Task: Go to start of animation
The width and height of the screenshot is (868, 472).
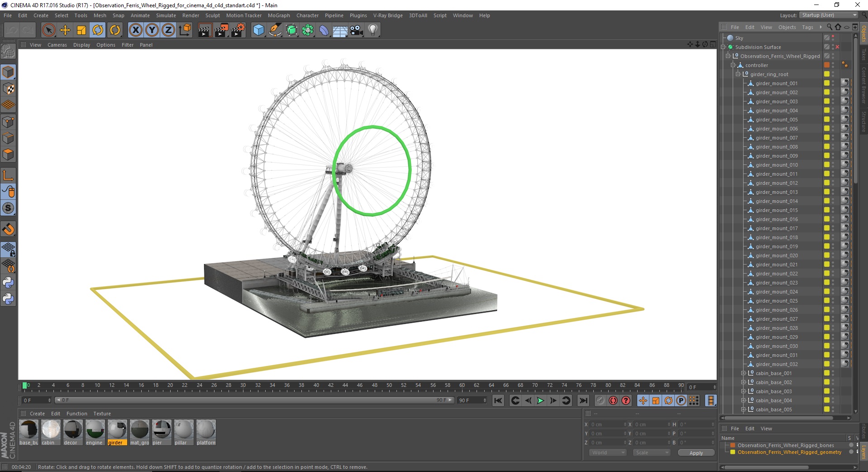Action: (498, 400)
